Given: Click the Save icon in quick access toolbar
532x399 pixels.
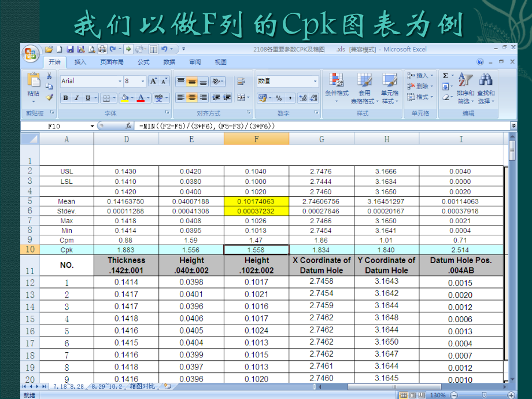Looking at the screenshot, I should [70, 50].
